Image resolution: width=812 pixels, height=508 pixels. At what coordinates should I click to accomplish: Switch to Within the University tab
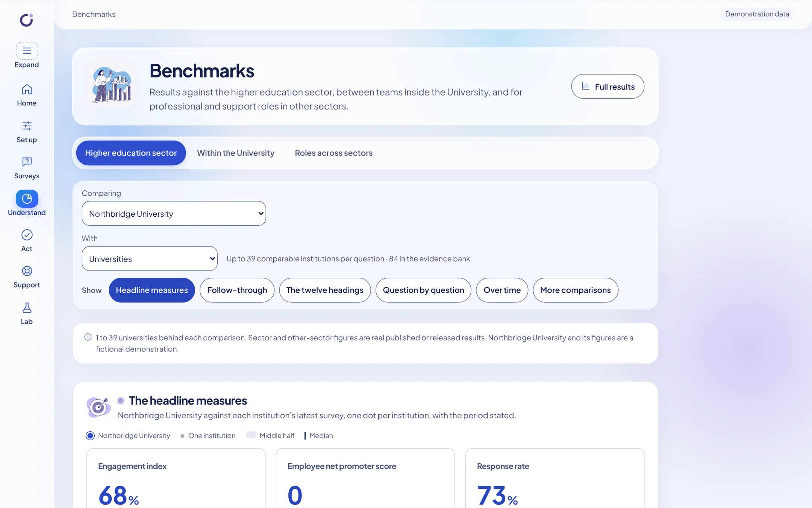click(x=236, y=153)
